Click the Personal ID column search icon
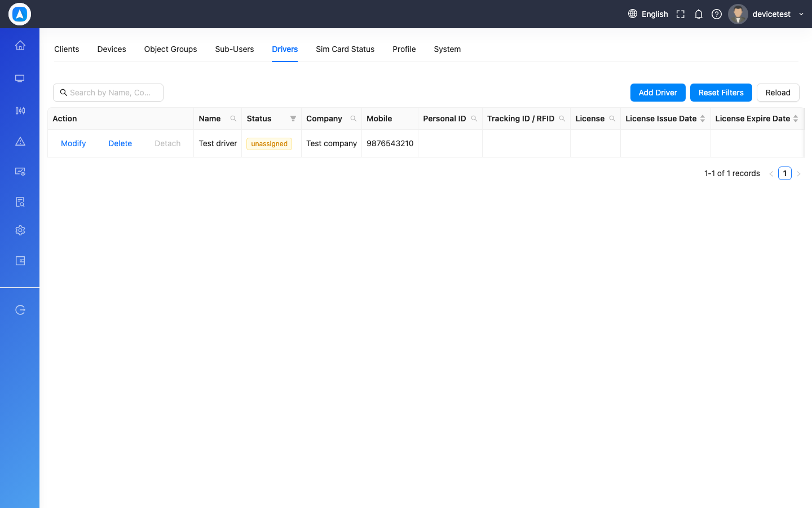 [474, 119]
